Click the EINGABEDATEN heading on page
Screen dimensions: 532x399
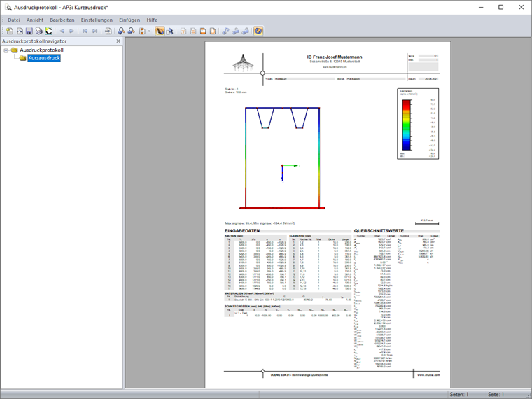(x=242, y=231)
